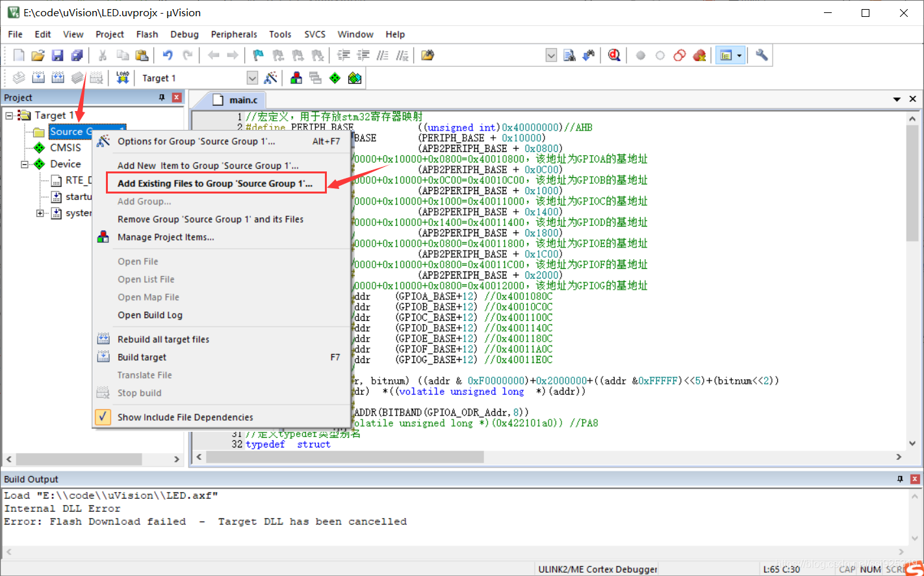Open the Configuration wrench icon
924x576 pixels.
pyautogui.click(x=762, y=55)
